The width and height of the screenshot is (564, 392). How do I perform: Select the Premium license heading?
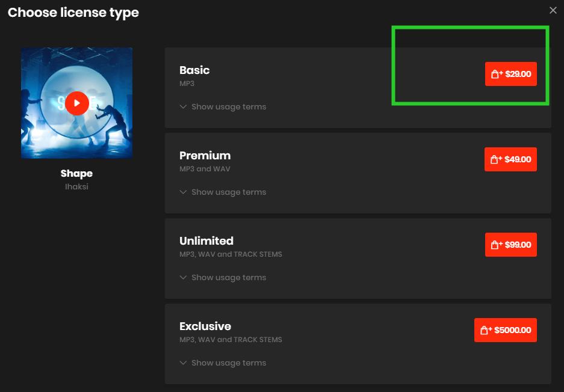(x=205, y=156)
